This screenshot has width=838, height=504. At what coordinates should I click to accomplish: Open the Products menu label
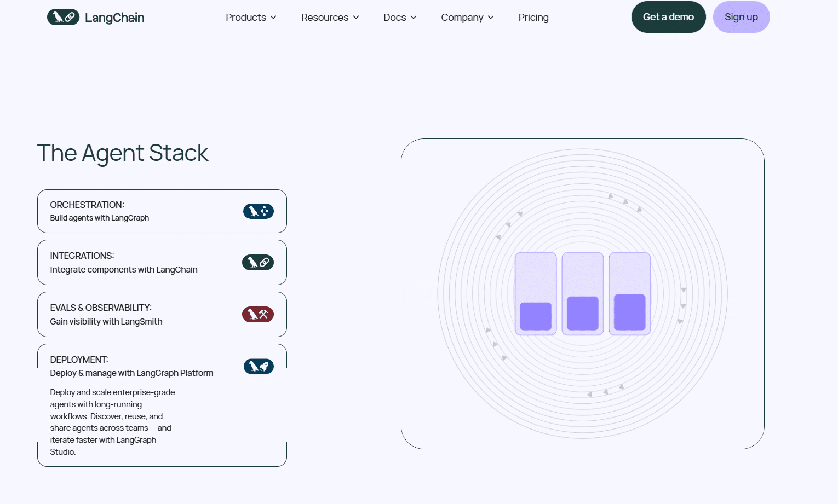point(246,18)
